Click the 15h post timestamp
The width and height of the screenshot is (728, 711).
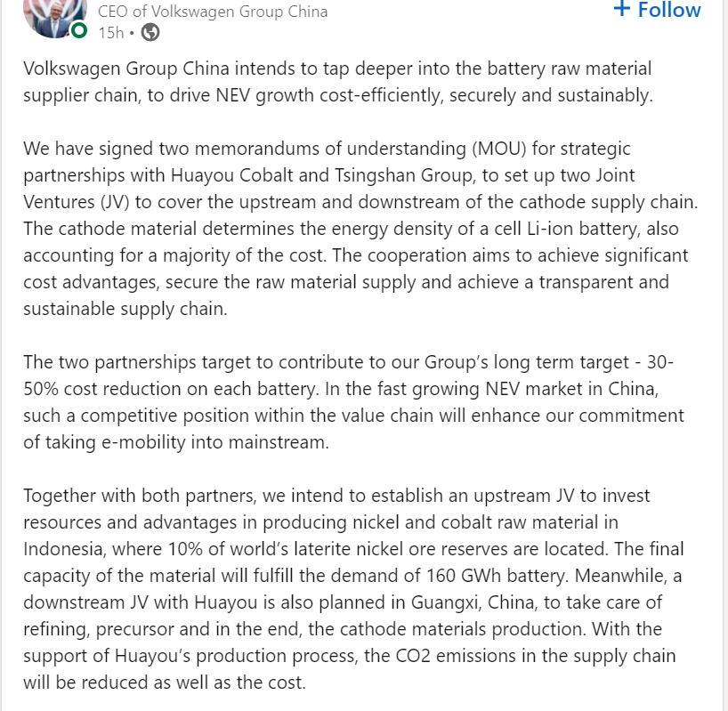click(111, 33)
